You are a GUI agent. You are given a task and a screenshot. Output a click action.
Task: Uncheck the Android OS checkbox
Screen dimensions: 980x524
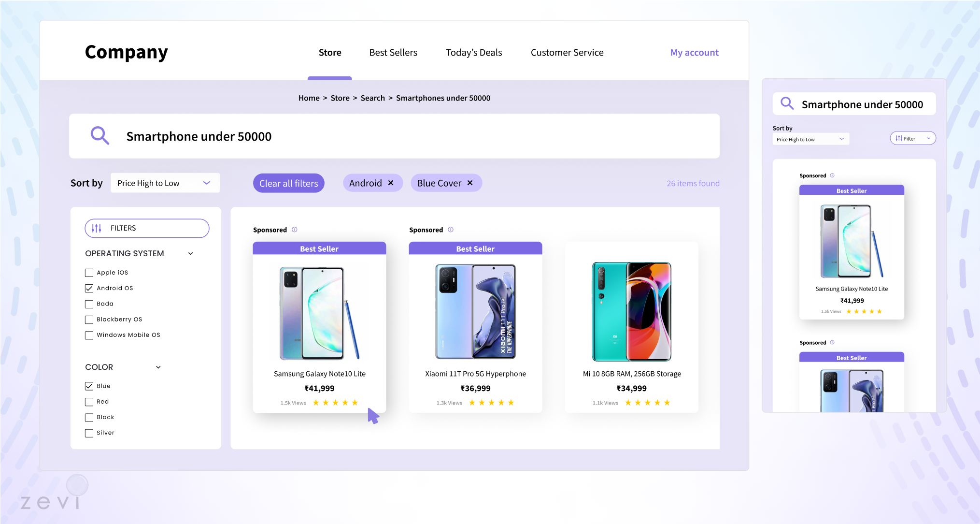pos(89,288)
